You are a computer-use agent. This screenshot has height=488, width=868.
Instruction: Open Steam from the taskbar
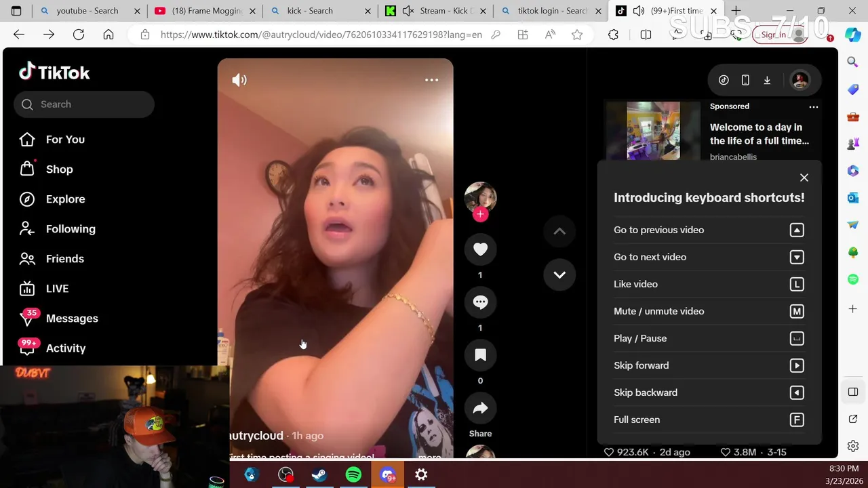coord(319,475)
